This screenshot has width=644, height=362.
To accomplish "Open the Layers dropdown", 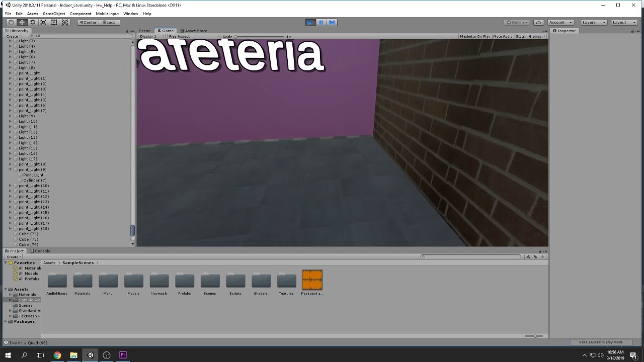I will tap(593, 22).
